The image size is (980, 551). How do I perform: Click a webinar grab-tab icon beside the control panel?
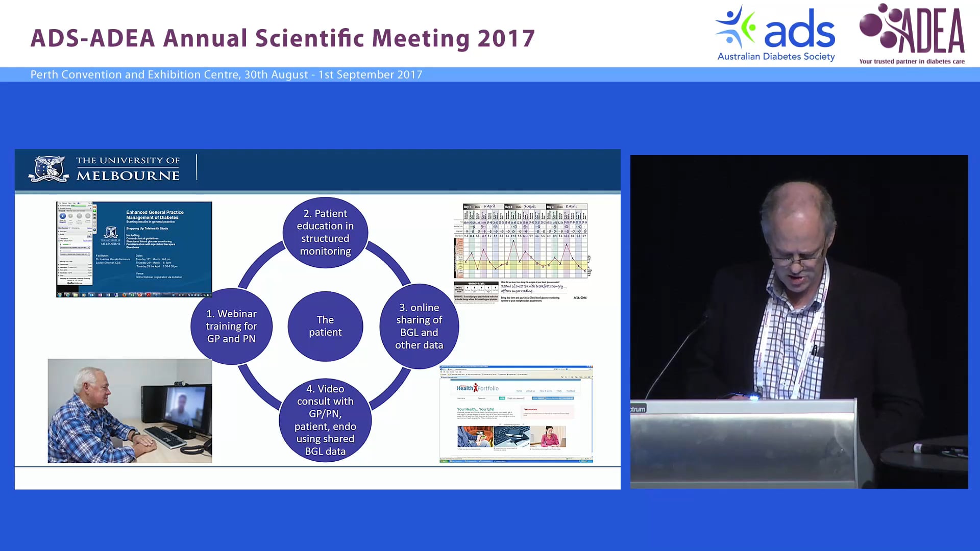tap(94, 212)
